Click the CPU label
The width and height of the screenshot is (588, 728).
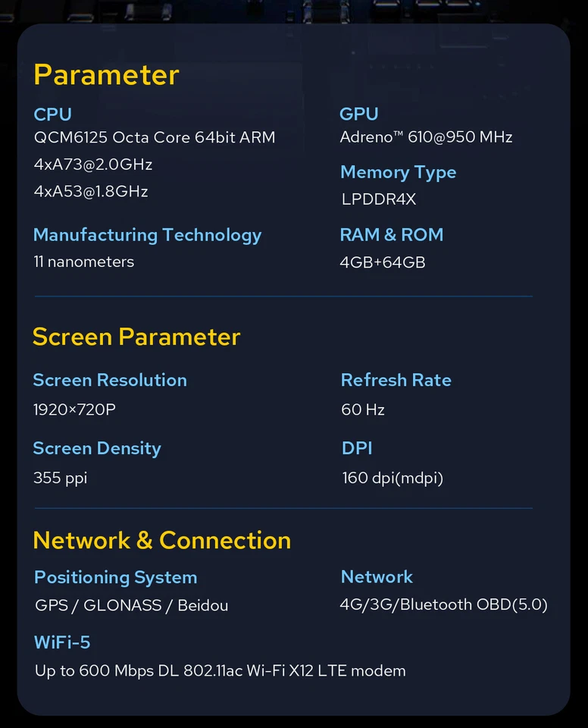point(52,115)
